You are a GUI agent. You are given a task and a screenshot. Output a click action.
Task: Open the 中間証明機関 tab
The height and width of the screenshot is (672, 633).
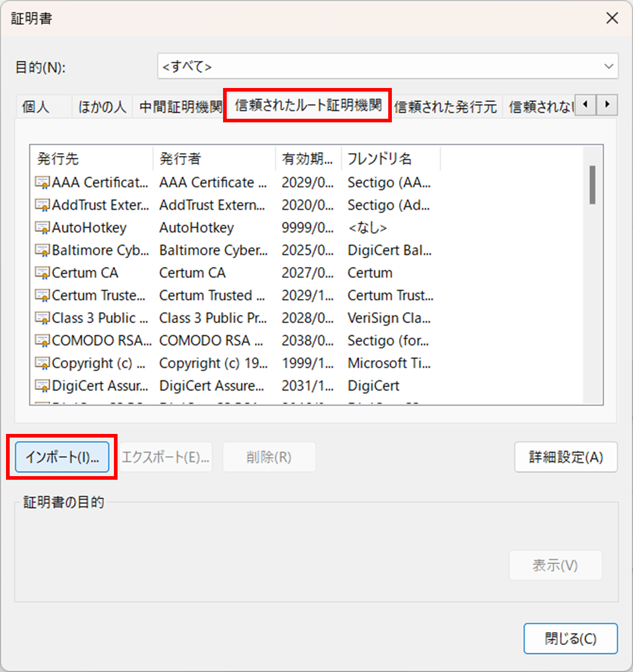[x=180, y=107]
